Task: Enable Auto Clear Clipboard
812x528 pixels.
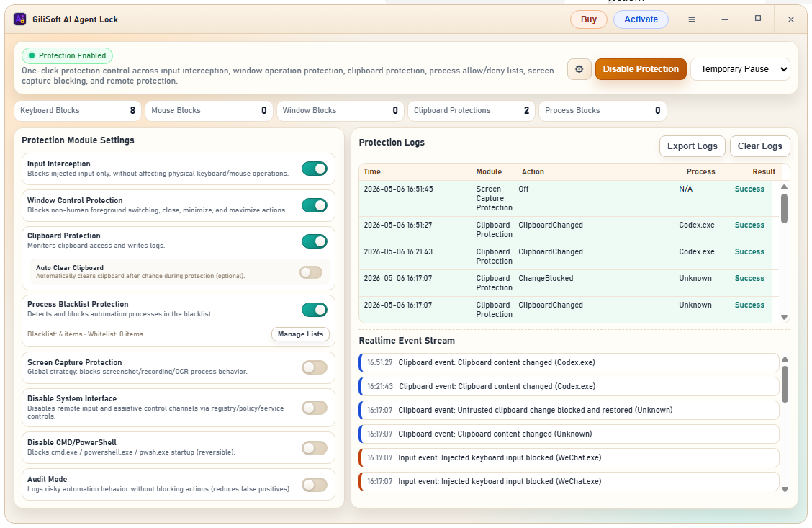Action: point(311,272)
